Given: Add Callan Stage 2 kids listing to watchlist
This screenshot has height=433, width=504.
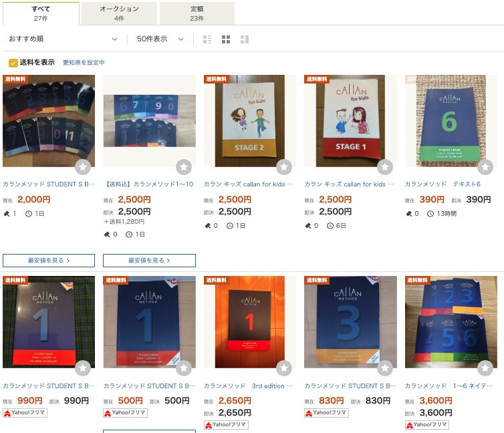Looking at the screenshot, I should point(284,167).
